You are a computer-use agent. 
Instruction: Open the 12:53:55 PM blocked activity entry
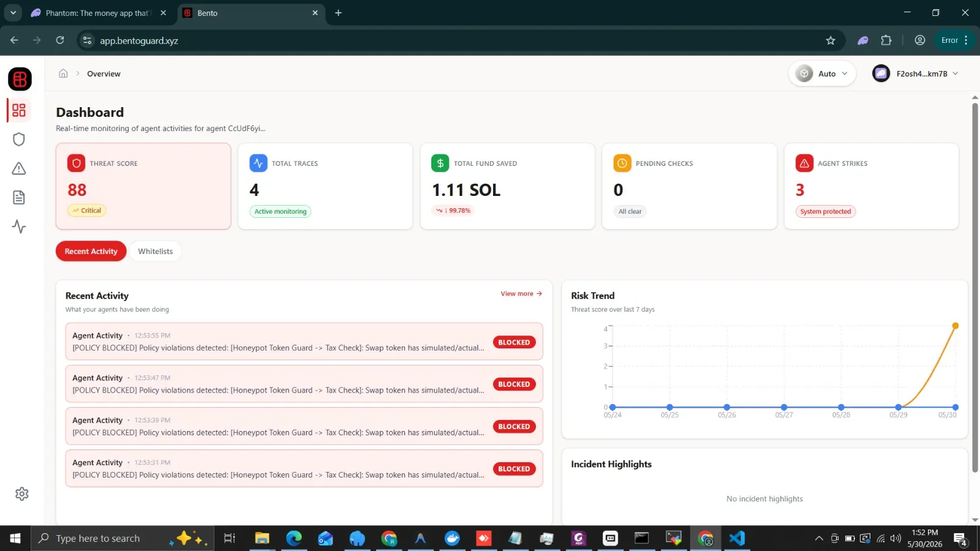[x=304, y=342]
